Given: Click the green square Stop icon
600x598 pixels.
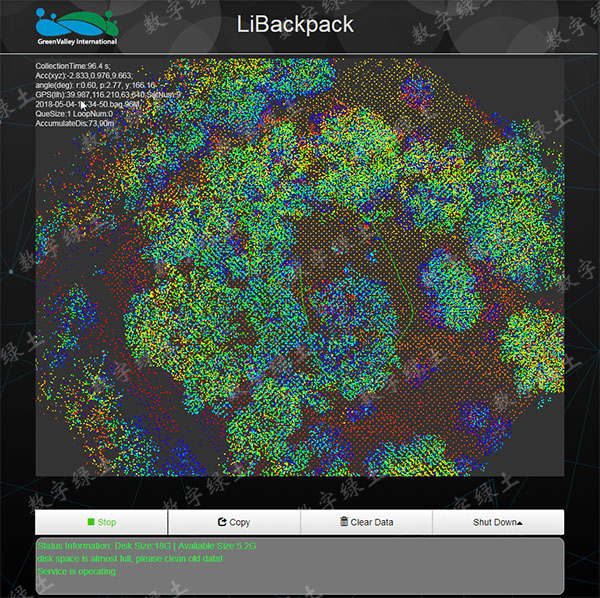Looking at the screenshot, I should coord(91,522).
